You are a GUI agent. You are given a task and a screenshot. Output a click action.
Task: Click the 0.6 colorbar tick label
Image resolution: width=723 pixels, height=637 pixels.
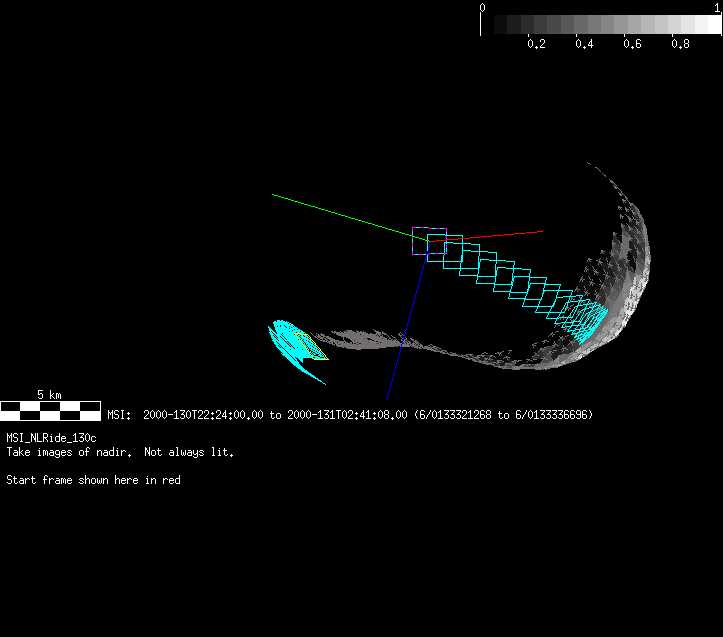(632, 45)
